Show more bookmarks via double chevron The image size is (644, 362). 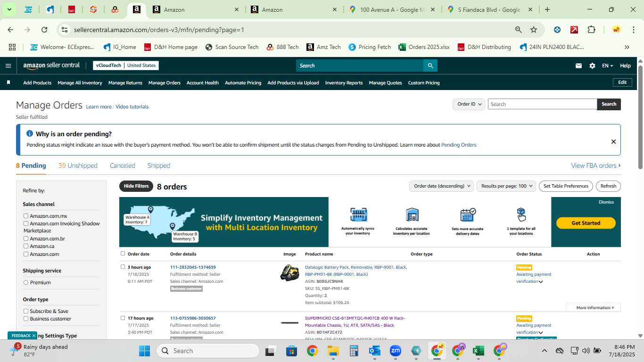[627, 47]
